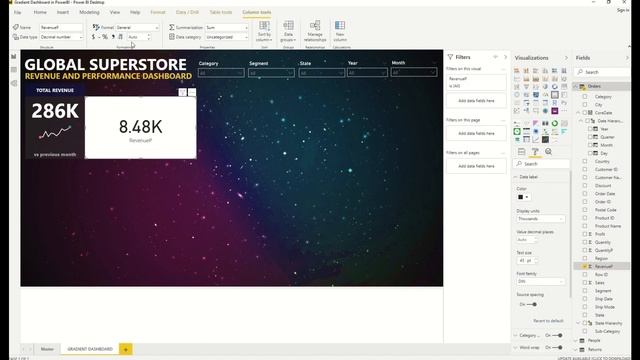
Task: Switch to Data view in left sidebar
Action: pyautogui.click(x=14, y=69)
